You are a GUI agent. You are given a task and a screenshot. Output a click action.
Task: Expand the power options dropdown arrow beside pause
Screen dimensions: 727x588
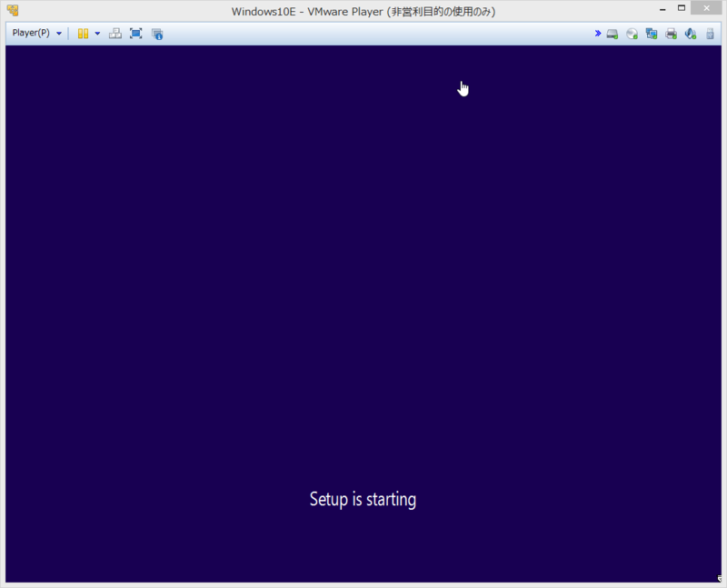[97, 34]
